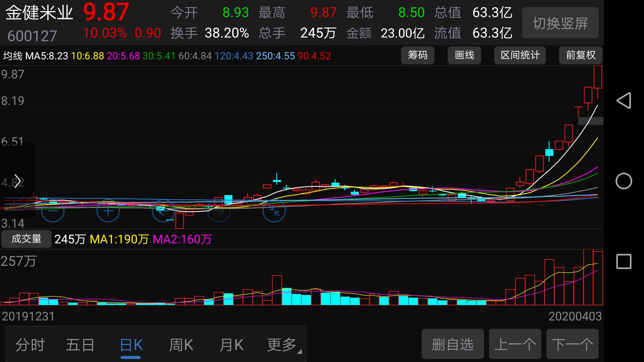Expand the left side panel chevron
Image resolution: width=644 pixels, height=362 pixels.
(x=17, y=181)
